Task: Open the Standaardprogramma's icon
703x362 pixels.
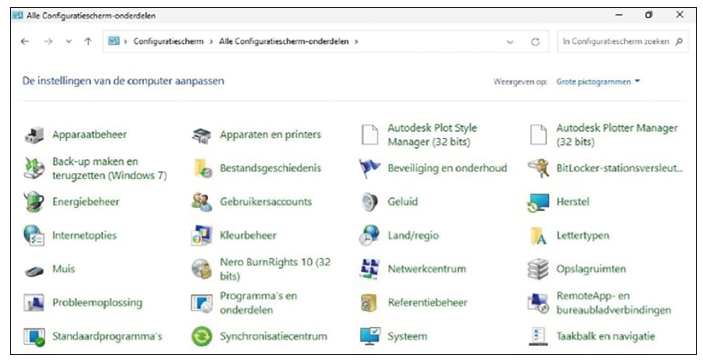Action: tap(35, 337)
